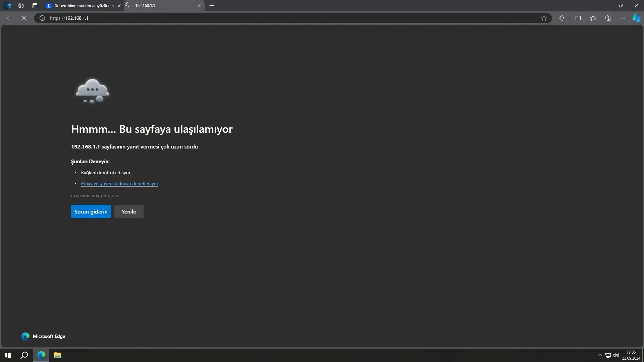The image size is (644, 362).
Task: Click the Microsoft Edge taskbar icon
Action: click(x=41, y=355)
